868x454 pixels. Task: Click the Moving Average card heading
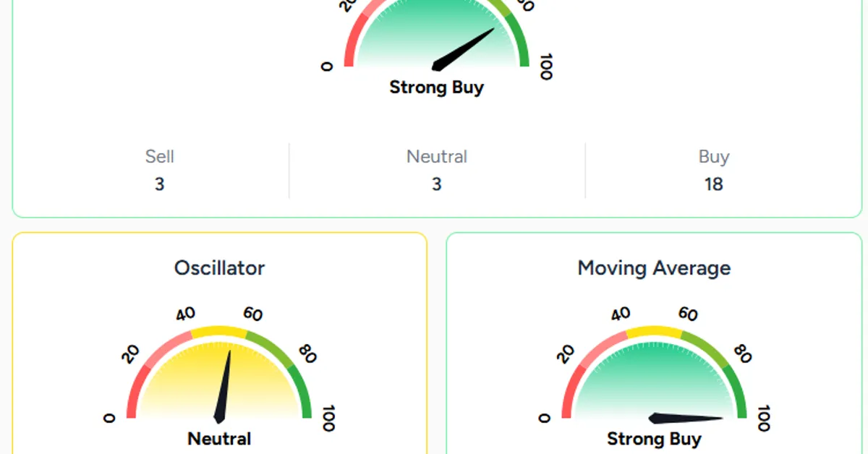click(x=654, y=268)
